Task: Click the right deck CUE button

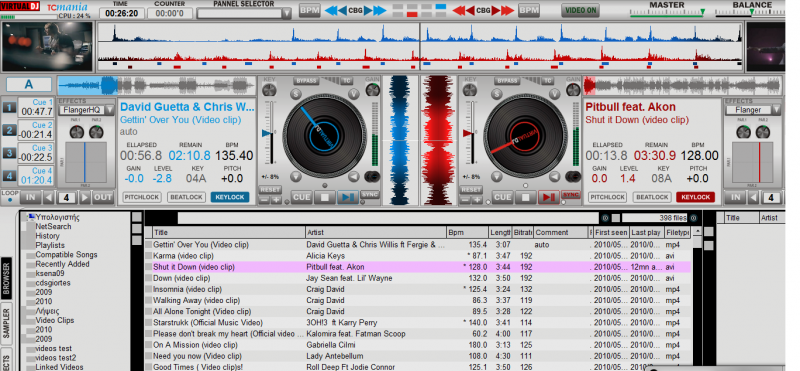Action: 503,197
